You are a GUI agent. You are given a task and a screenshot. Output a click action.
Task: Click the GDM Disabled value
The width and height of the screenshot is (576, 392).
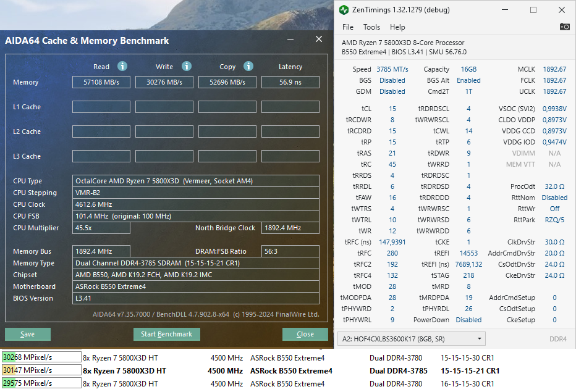point(392,91)
